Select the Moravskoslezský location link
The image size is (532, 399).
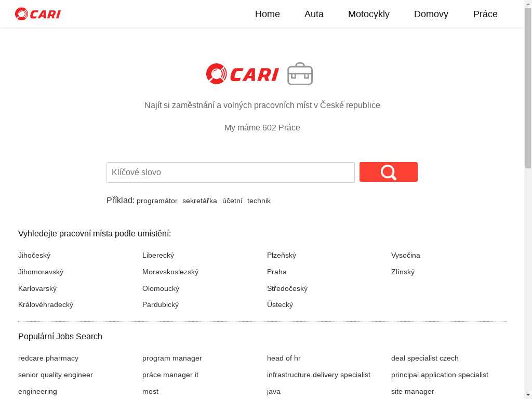170,272
